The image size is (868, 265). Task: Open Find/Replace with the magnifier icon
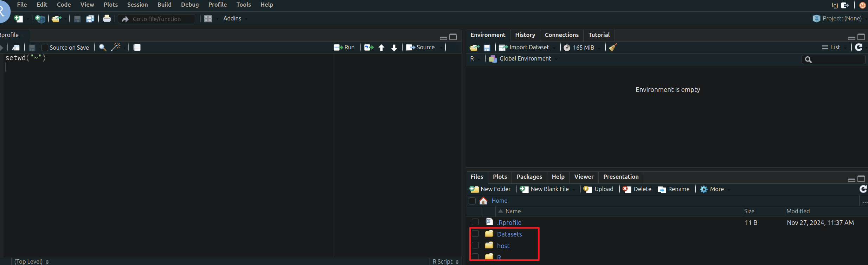pos(103,48)
